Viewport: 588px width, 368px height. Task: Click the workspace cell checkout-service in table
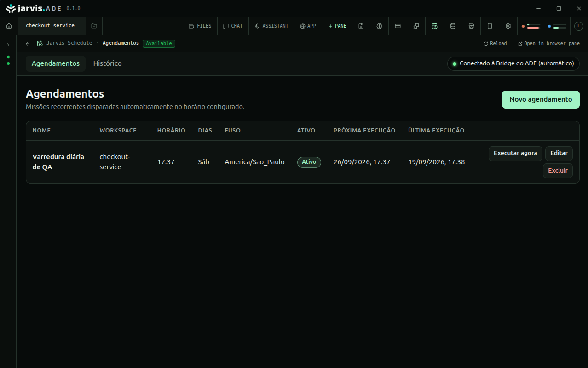(x=115, y=162)
